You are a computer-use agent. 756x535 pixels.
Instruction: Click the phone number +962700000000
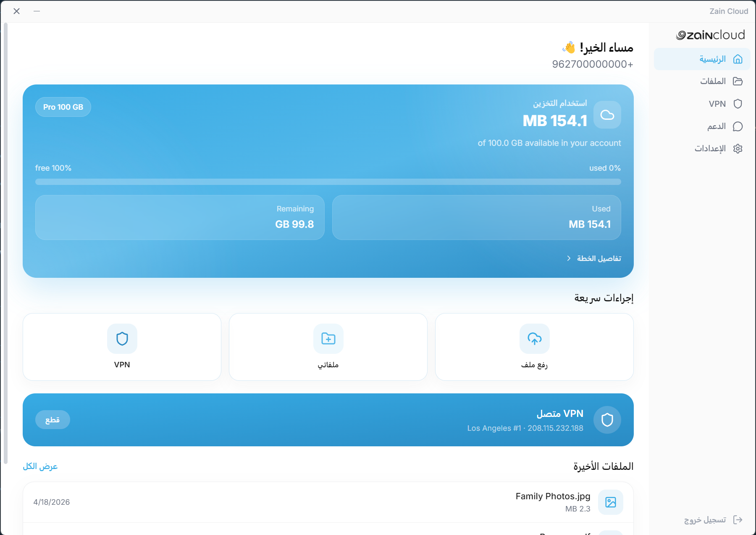pyautogui.click(x=593, y=64)
